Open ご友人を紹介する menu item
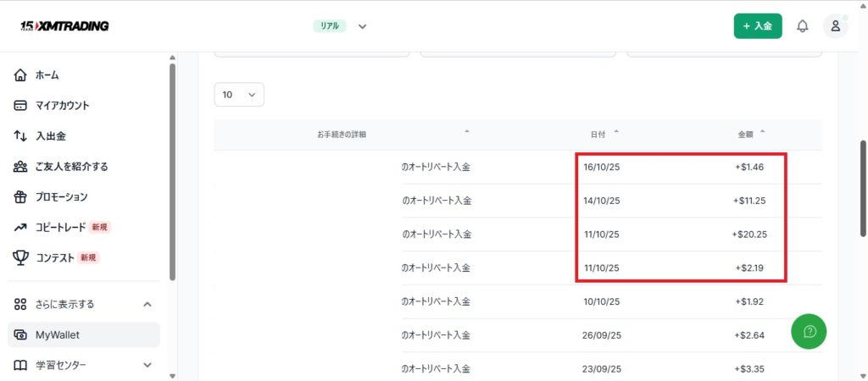This screenshot has width=868, height=381. pos(71,167)
